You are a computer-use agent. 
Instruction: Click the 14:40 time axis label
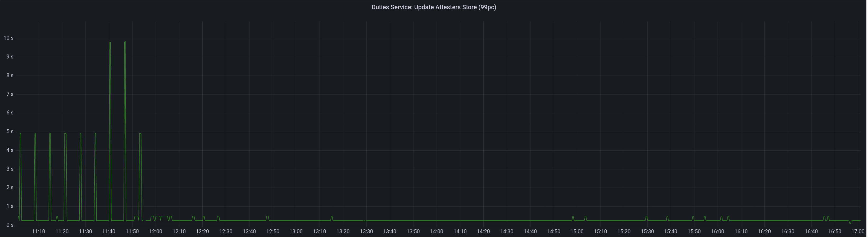tap(530, 232)
